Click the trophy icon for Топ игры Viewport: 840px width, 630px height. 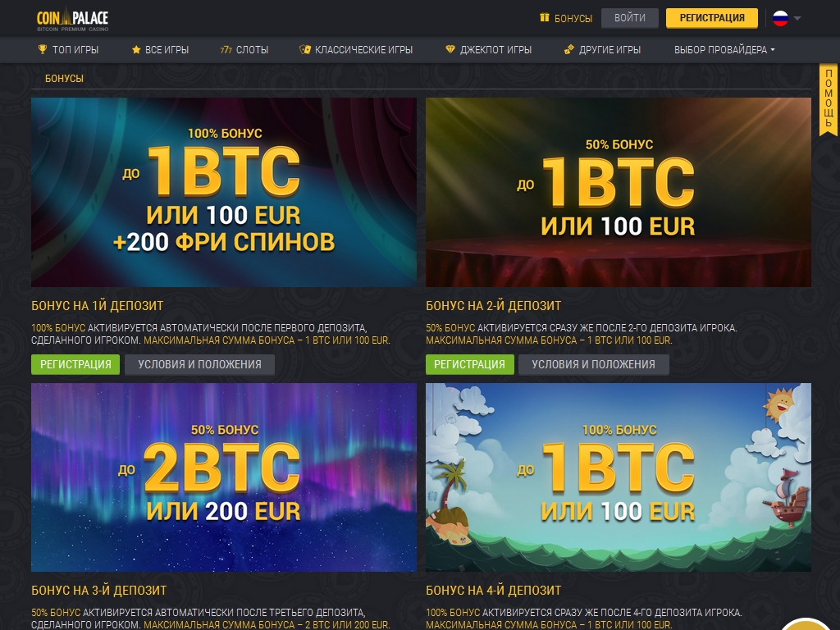pyautogui.click(x=43, y=49)
